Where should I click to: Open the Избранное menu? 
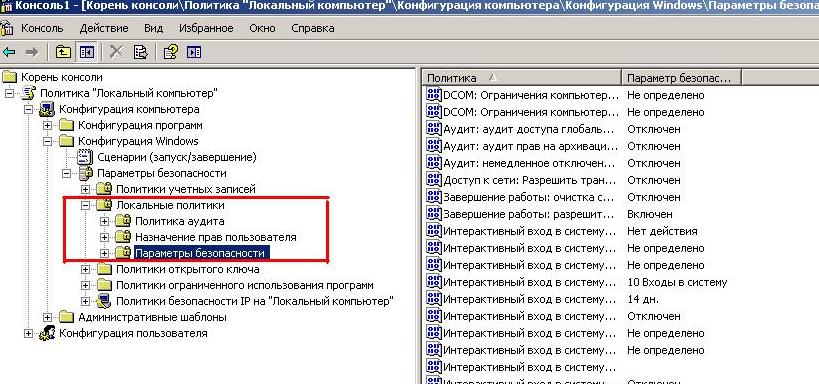(x=206, y=28)
